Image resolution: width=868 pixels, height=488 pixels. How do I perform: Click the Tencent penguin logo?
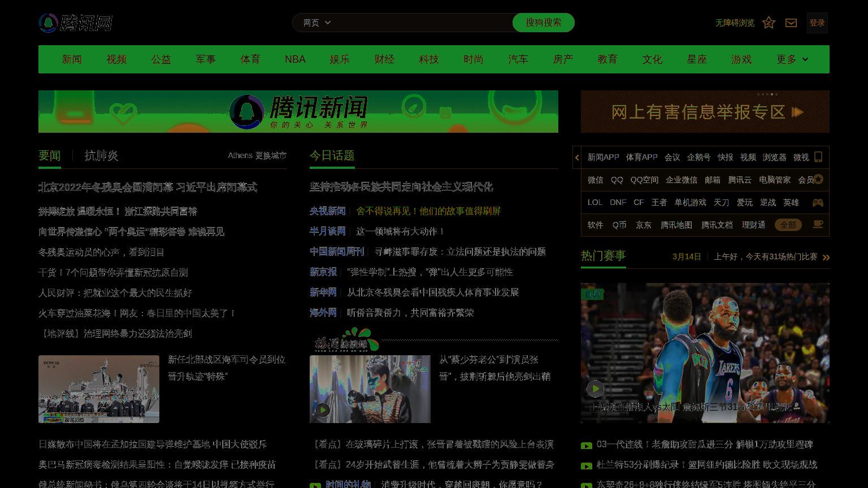pos(75,23)
